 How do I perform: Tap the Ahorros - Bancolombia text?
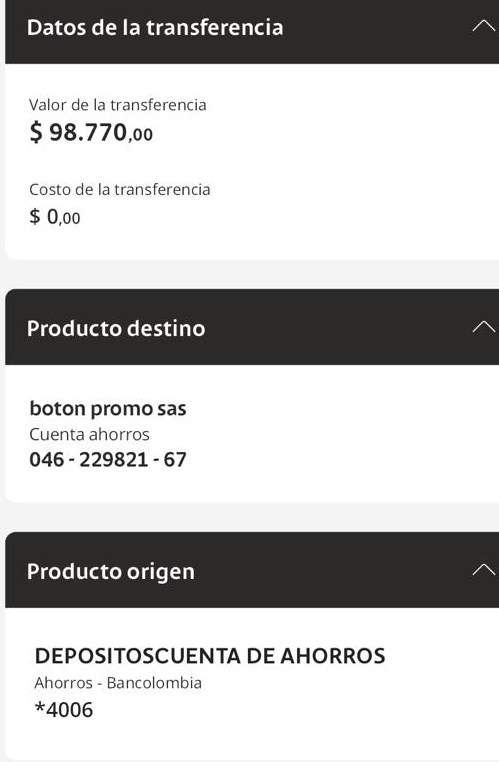click(x=118, y=683)
